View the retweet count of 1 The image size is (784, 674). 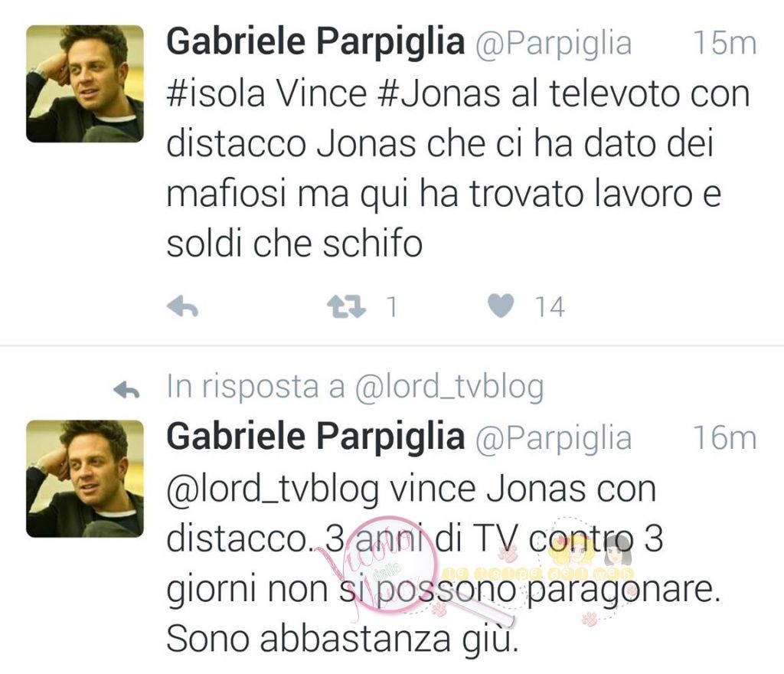(393, 307)
